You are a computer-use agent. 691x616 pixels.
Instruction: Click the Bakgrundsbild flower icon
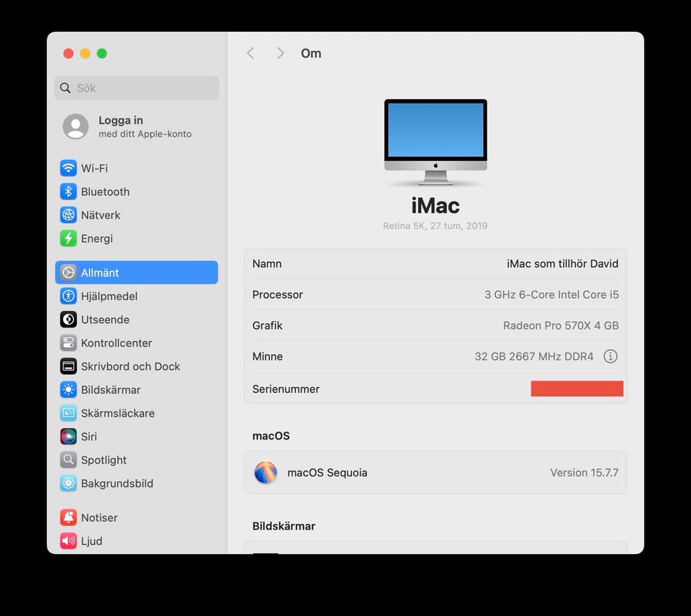click(x=68, y=482)
